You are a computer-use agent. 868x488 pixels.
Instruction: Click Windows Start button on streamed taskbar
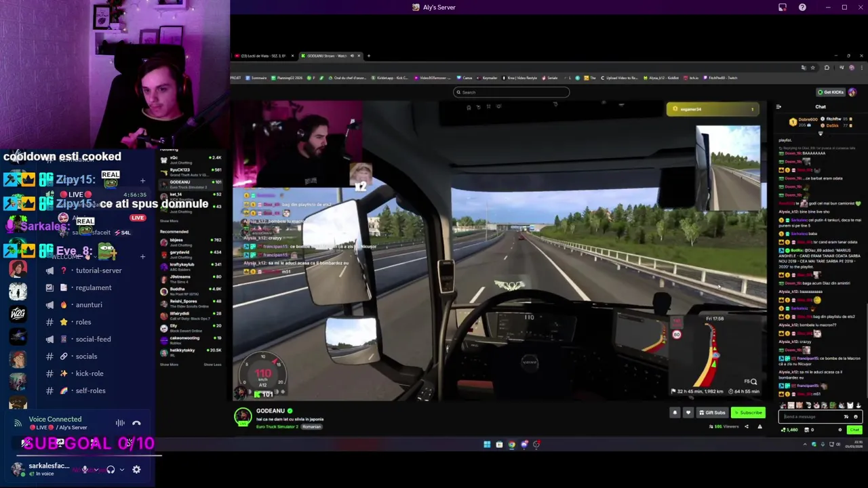coord(487,445)
